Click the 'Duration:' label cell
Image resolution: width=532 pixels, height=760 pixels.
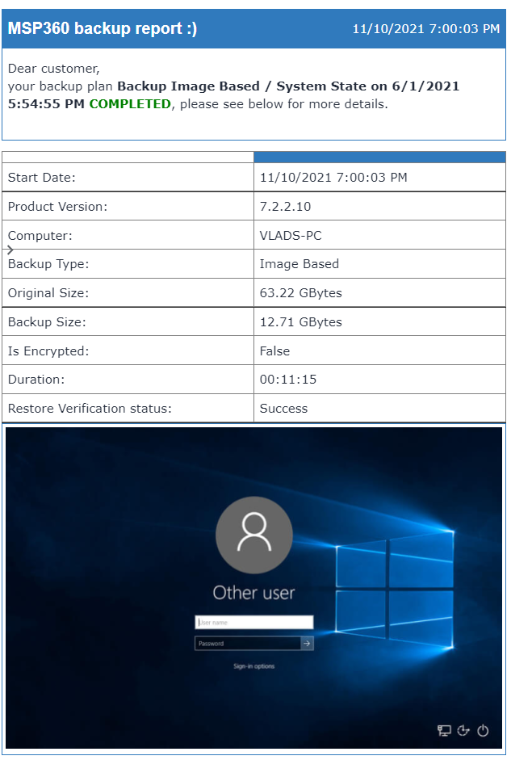tap(128, 380)
